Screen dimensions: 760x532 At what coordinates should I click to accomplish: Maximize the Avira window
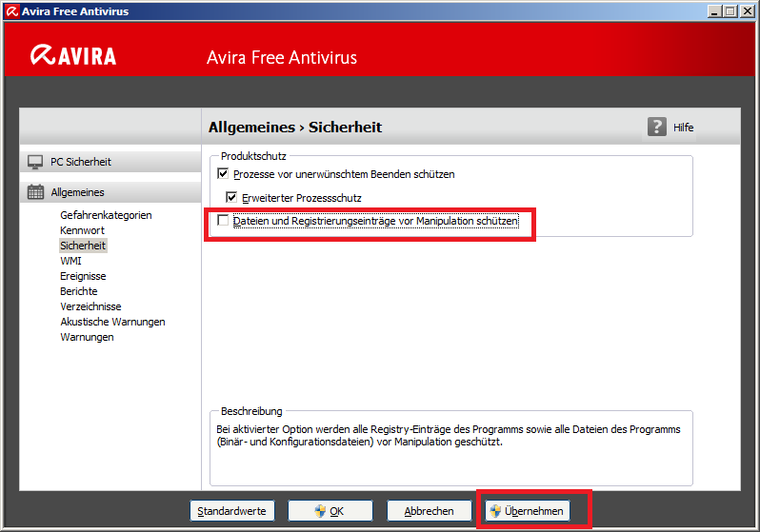click(x=730, y=11)
